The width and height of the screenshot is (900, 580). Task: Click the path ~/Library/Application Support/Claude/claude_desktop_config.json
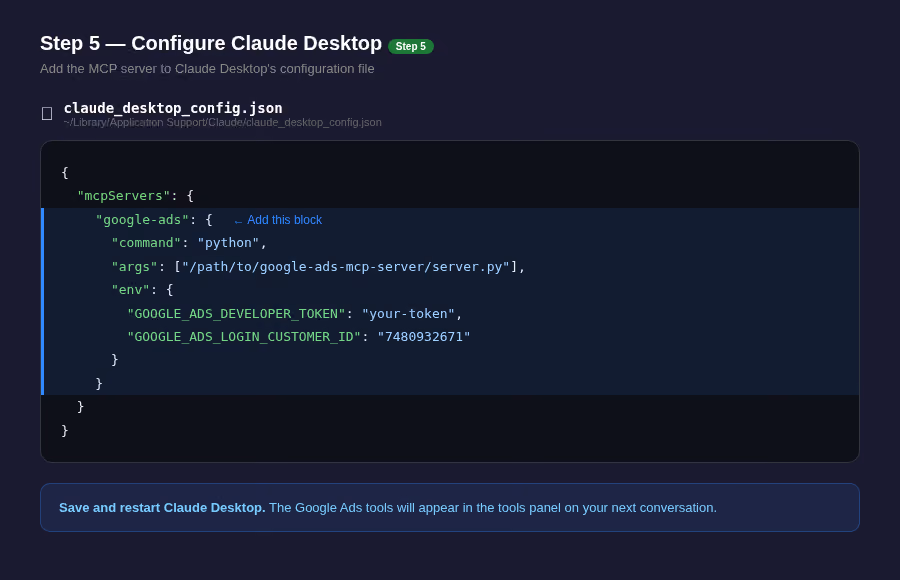222,122
